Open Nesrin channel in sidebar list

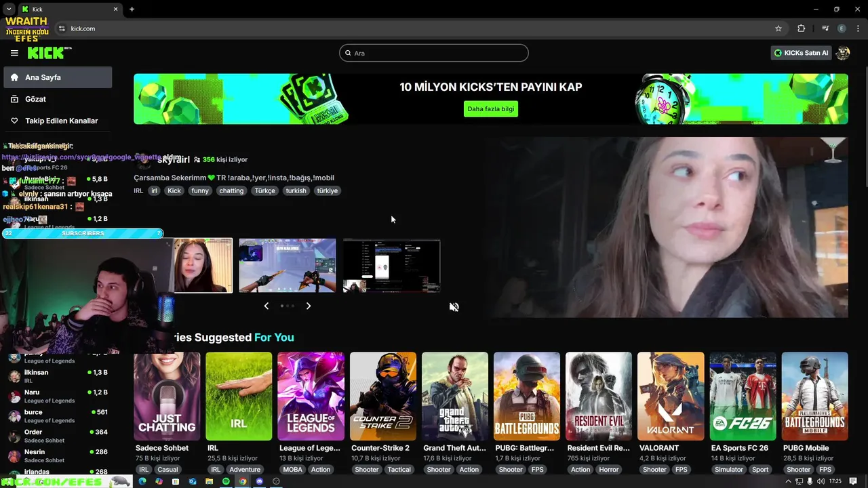click(58, 455)
